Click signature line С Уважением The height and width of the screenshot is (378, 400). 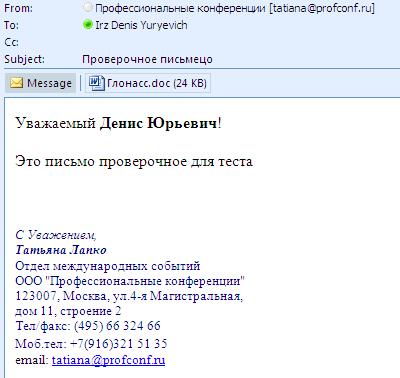[x=56, y=235]
